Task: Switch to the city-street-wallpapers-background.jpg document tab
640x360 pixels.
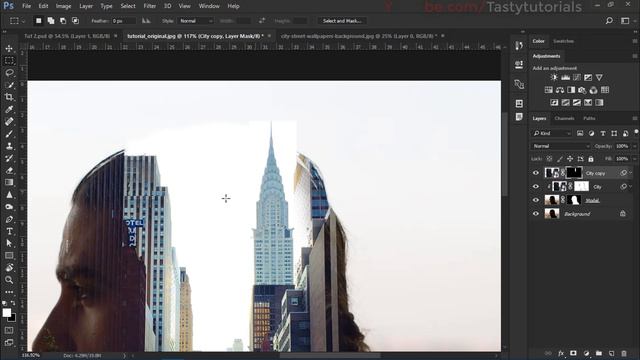Action: pyautogui.click(x=358, y=36)
